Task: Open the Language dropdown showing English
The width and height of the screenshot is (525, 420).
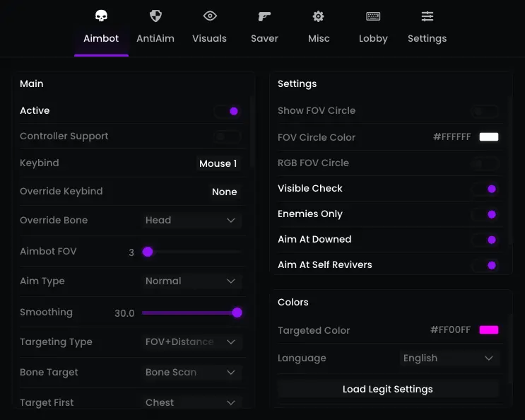Action: (x=449, y=358)
